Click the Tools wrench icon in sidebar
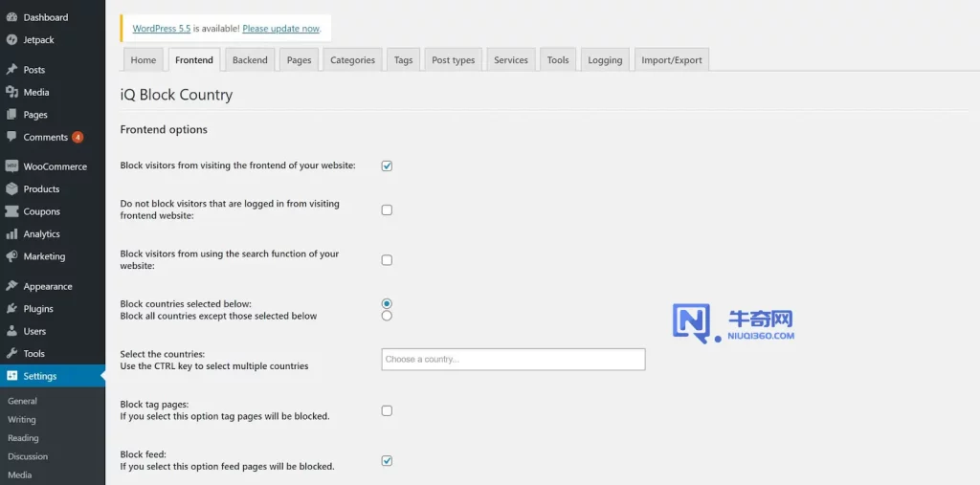The image size is (980, 485). click(11, 354)
